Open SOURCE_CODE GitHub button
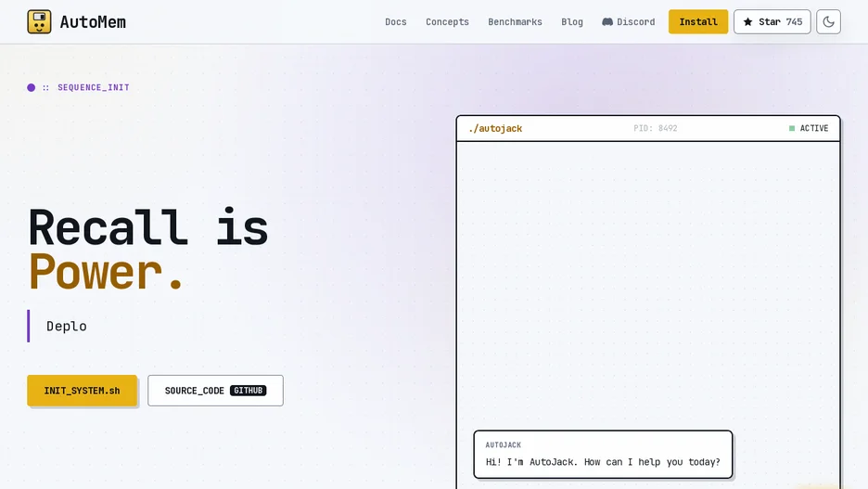868x489 pixels. (x=215, y=391)
